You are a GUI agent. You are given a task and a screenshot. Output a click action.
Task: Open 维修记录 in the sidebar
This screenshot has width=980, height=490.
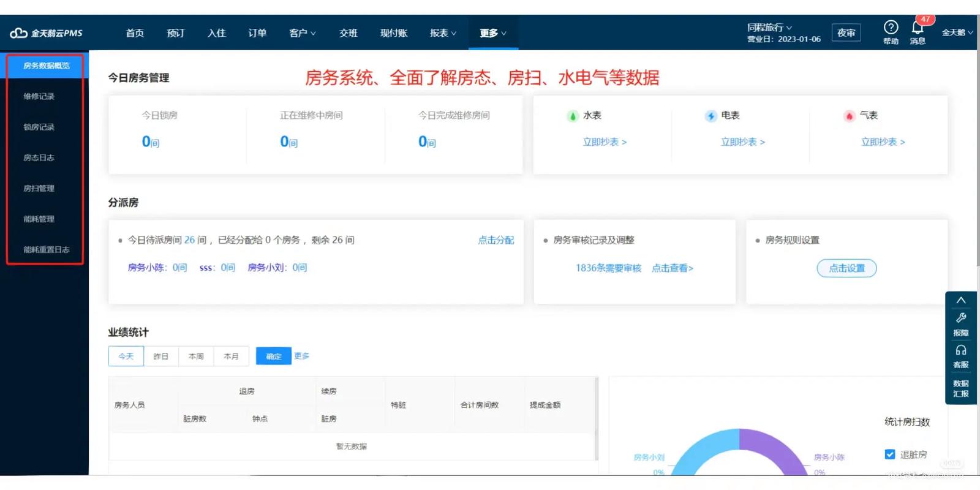tap(39, 96)
